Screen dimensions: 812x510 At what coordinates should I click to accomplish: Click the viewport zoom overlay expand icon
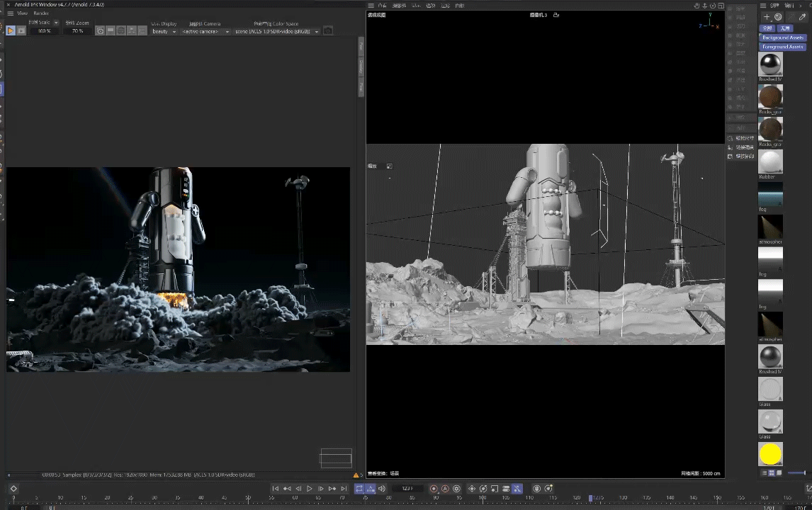[x=390, y=166]
